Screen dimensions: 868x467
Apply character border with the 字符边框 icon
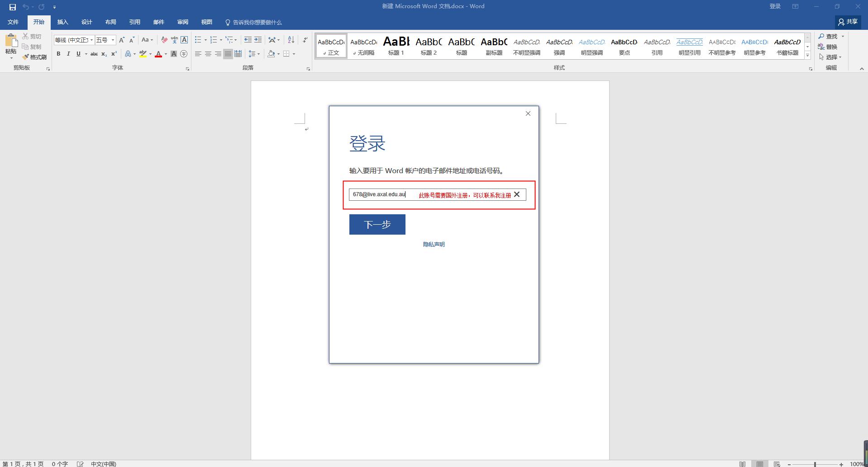click(x=184, y=40)
